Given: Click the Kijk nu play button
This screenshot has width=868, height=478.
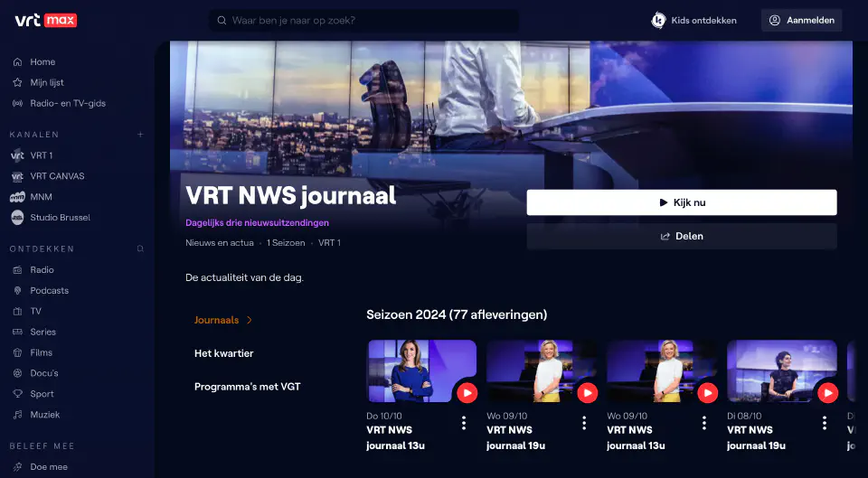Looking at the screenshot, I should pyautogui.click(x=682, y=202).
